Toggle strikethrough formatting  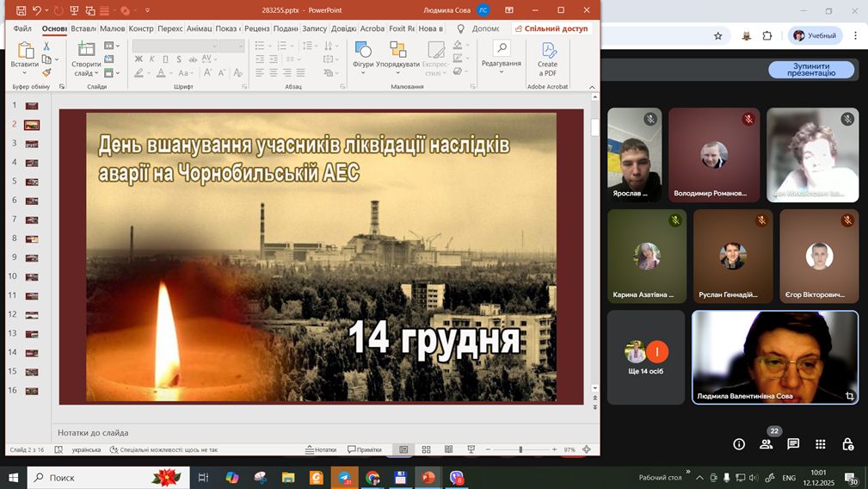pyautogui.click(x=193, y=59)
